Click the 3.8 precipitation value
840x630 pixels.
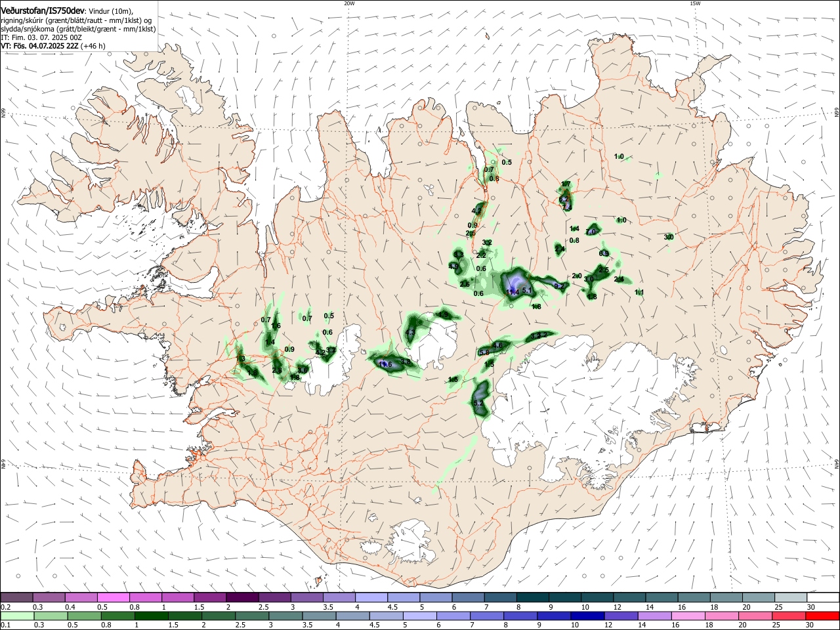point(406,362)
